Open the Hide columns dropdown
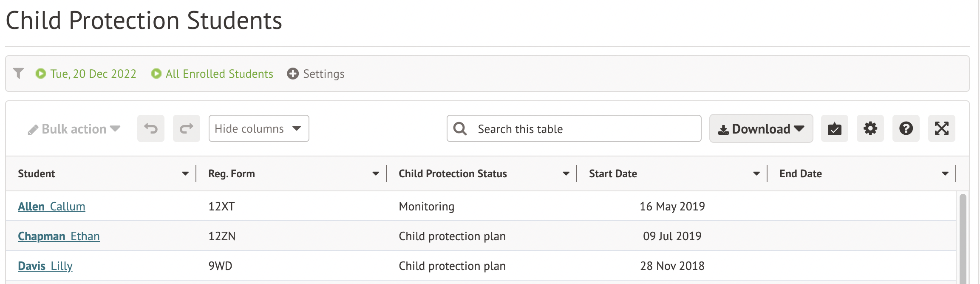980x284 pixels. click(258, 128)
